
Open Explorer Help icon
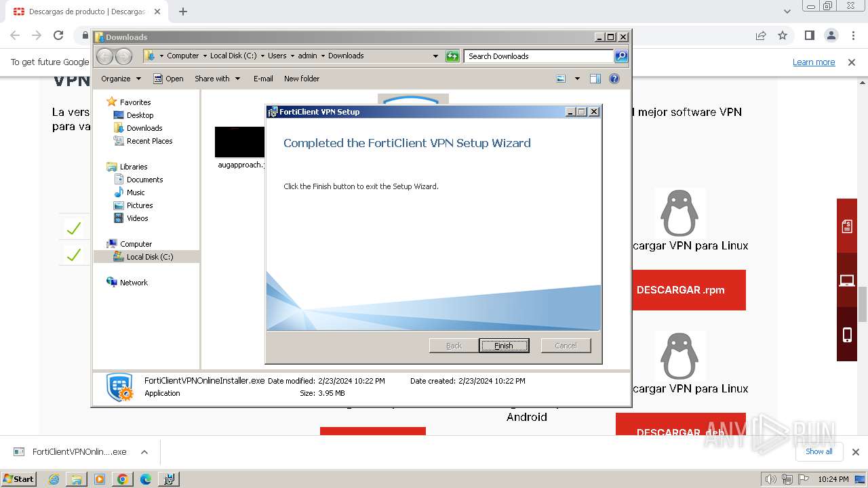pyautogui.click(x=614, y=79)
